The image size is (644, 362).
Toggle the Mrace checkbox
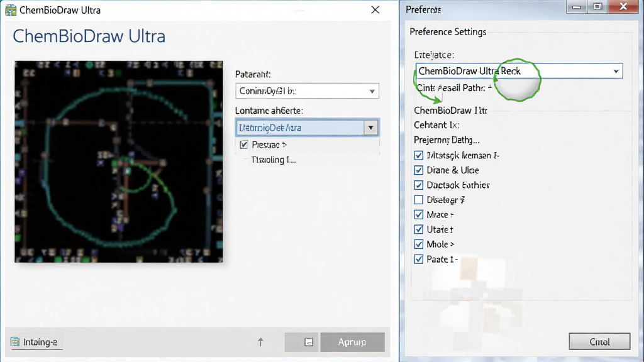click(x=418, y=215)
